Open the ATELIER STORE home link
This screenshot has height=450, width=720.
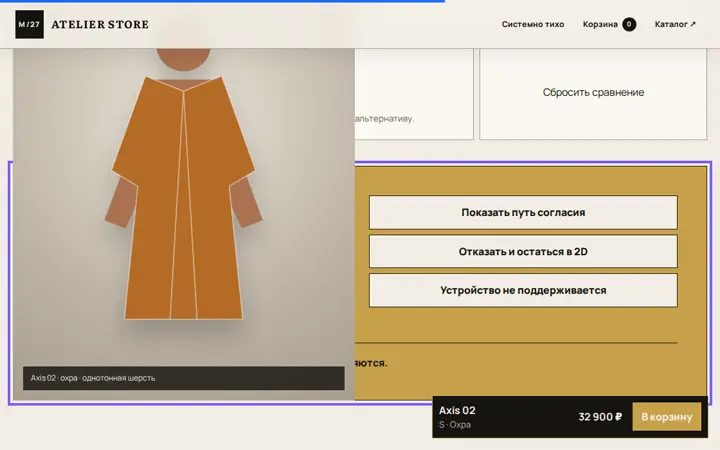(x=100, y=24)
